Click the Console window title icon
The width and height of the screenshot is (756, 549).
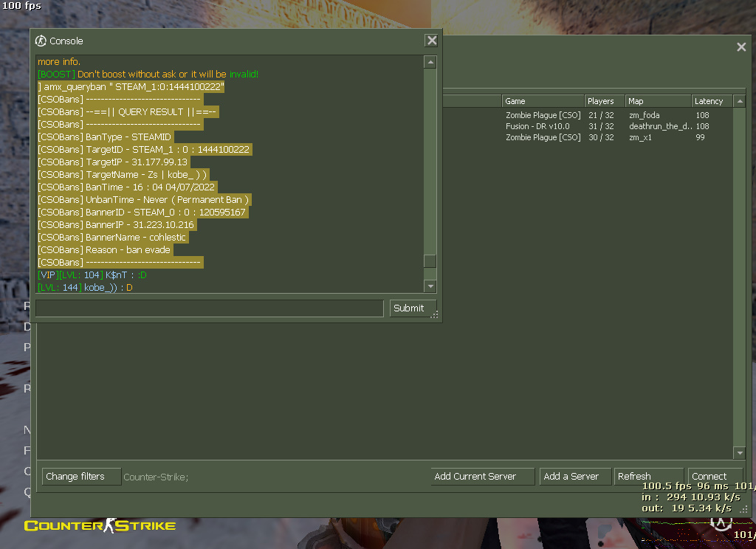pyautogui.click(x=41, y=41)
